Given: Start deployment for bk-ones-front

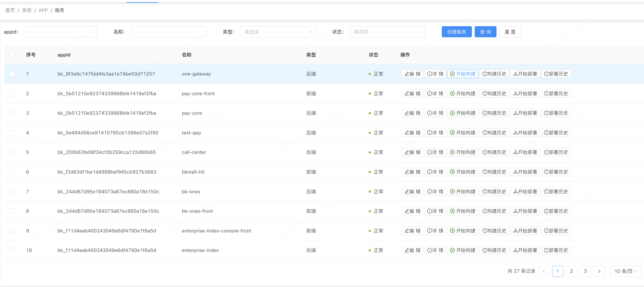Looking at the screenshot, I should click(x=525, y=211).
